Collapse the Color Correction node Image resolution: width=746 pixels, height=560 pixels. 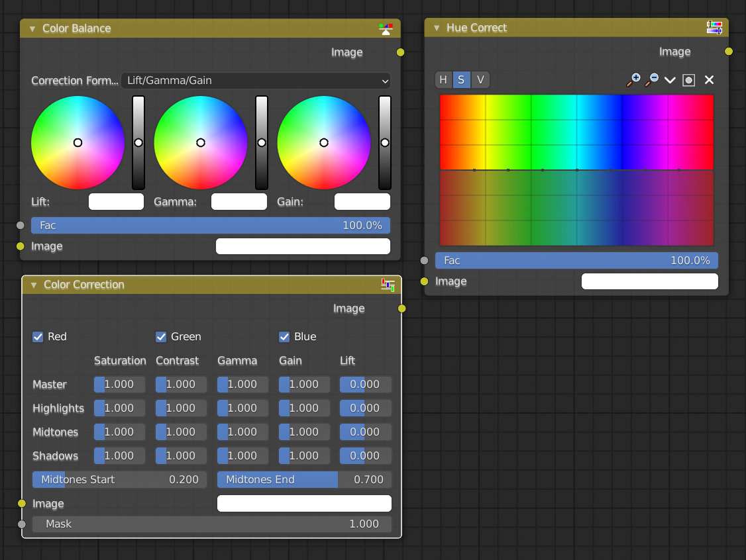tap(34, 285)
